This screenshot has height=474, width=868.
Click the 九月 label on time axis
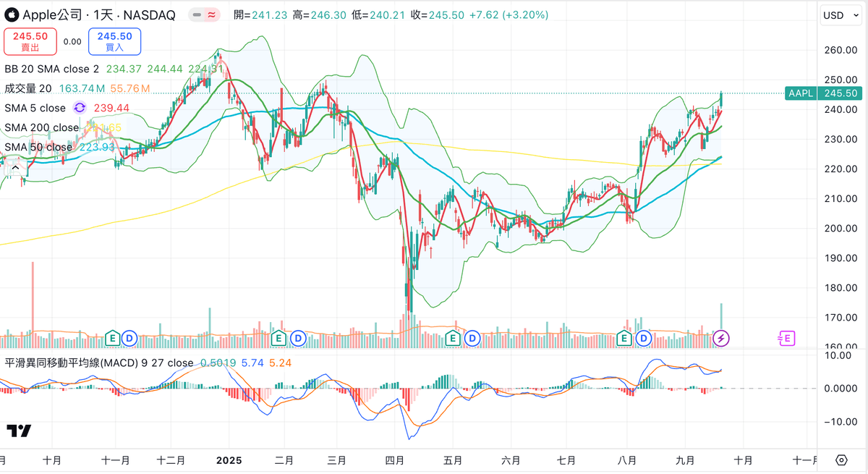point(685,460)
